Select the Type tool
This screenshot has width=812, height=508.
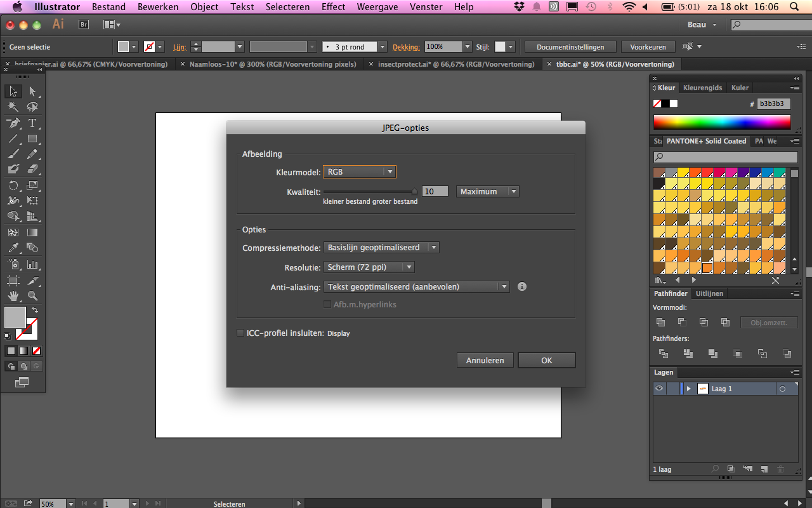click(x=32, y=123)
